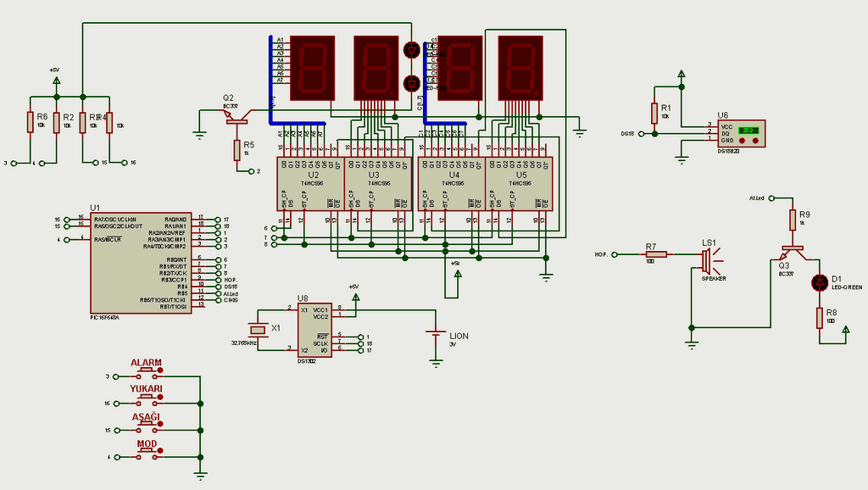
Task: Select the R1 10k resistor near DS18B20
Action: (x=654, y=113)
